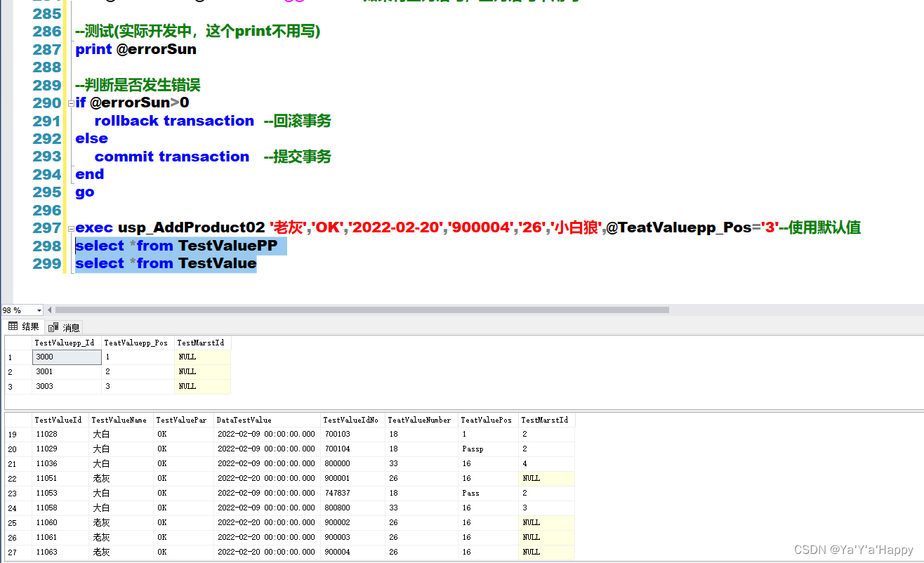
Task: Open the 98 % zoom dropdown
Action: 39,310
